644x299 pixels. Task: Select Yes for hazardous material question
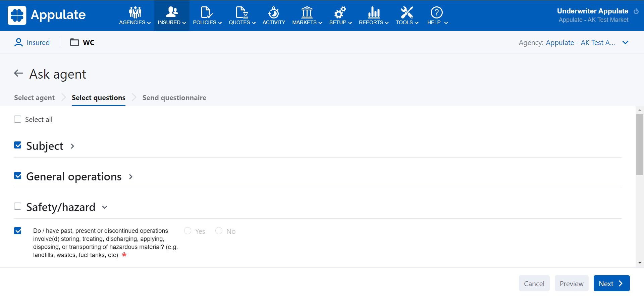click(188, 231)
